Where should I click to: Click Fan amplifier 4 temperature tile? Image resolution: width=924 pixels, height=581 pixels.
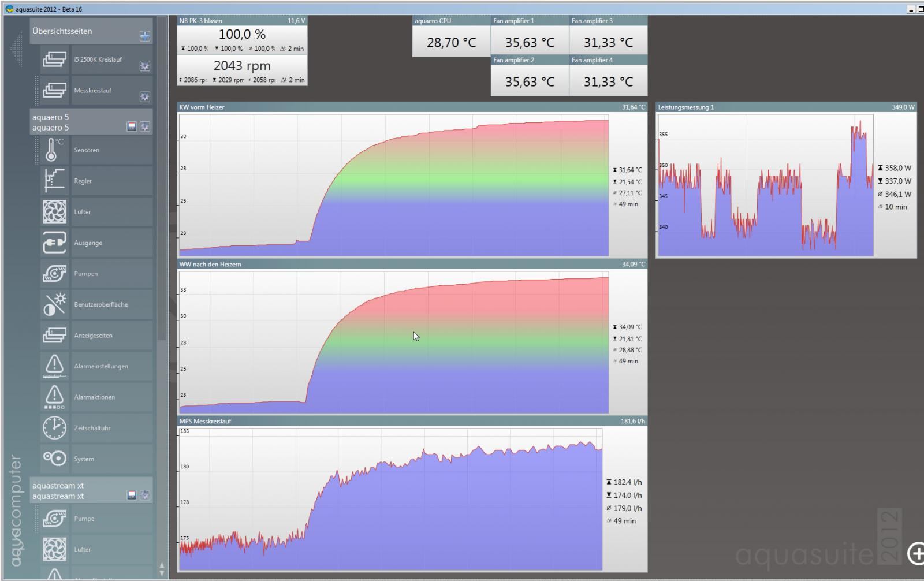click(x=608, y=75)
